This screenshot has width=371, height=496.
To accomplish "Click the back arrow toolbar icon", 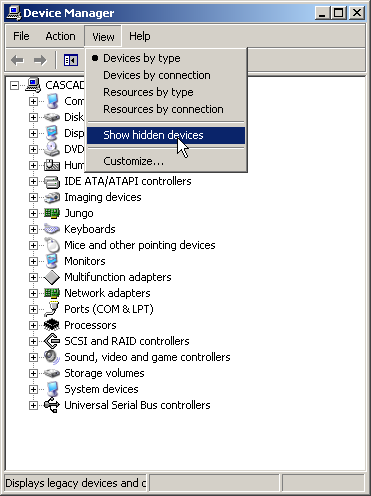I will tap(17, 60).
